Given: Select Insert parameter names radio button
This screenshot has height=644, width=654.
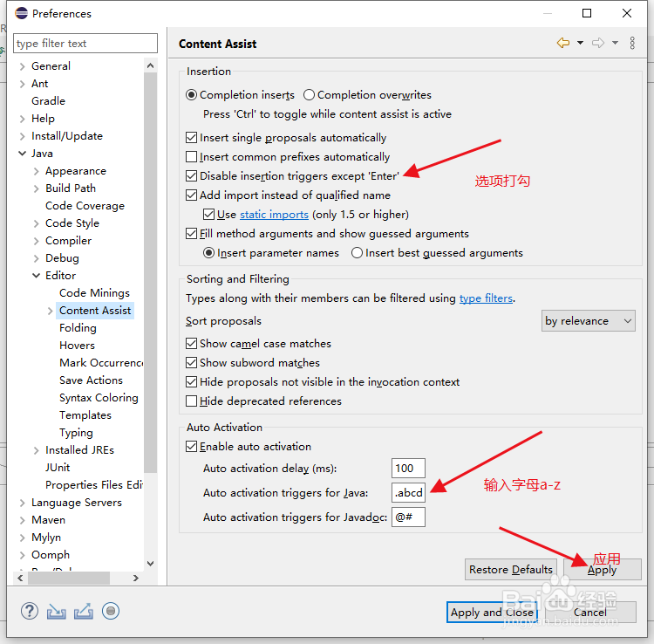Looking at the screenshot, I should [209, 252].
